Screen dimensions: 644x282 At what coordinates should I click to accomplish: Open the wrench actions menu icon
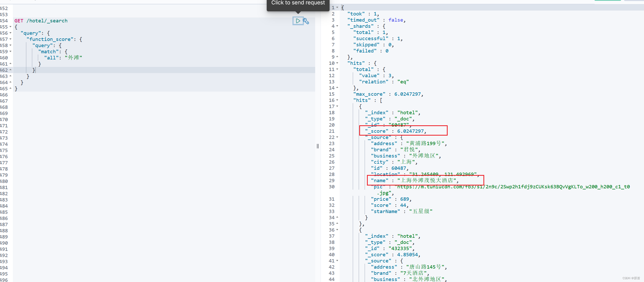tap(306, 21)
